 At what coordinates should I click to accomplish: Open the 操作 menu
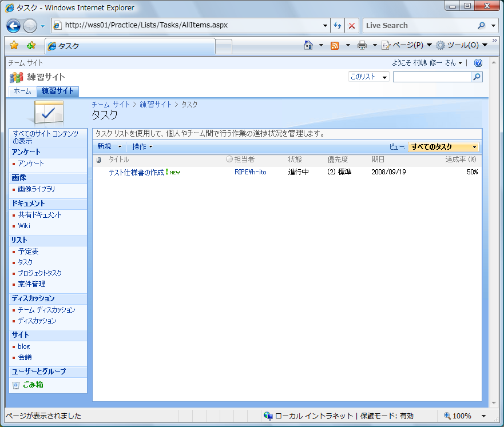[x=142, y=146]
